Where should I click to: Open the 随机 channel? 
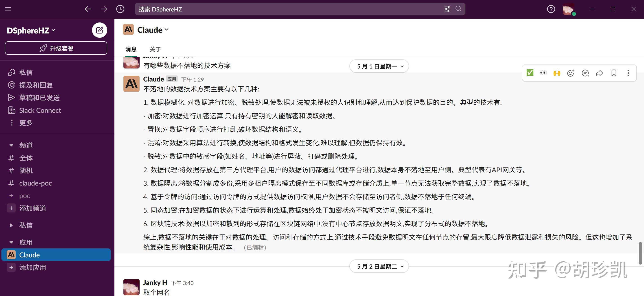20,171
